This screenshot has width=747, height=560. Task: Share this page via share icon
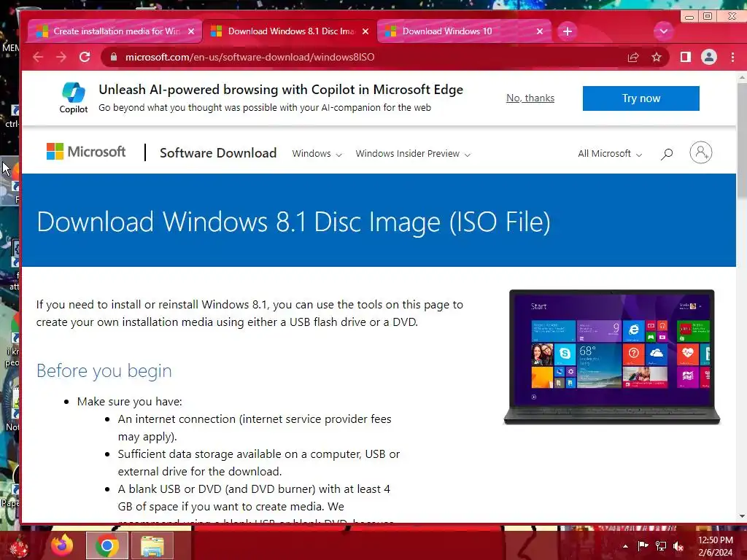coord(633,57)
